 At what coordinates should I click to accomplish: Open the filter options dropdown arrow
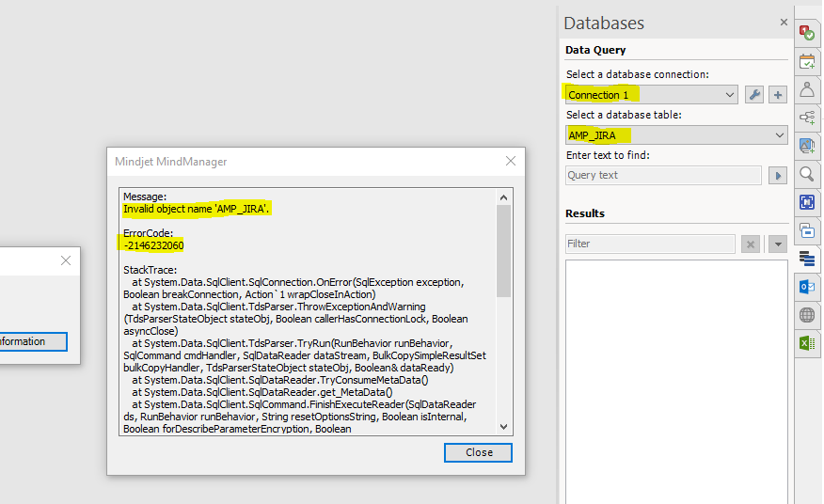[778, 244]
